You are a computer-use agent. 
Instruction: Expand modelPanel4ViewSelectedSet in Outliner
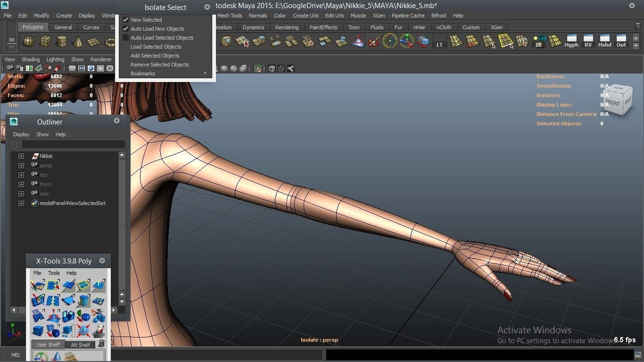(21, 203)
